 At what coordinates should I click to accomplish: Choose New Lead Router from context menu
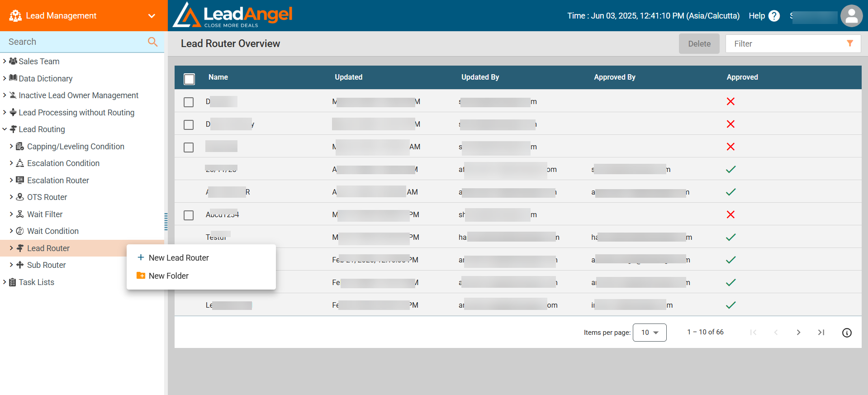(179, 258)
